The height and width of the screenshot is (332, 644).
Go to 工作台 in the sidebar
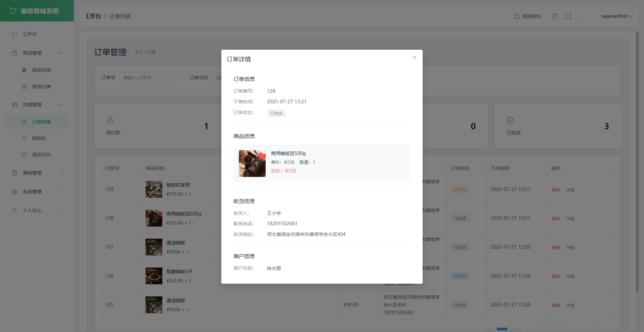coord(30,34)
